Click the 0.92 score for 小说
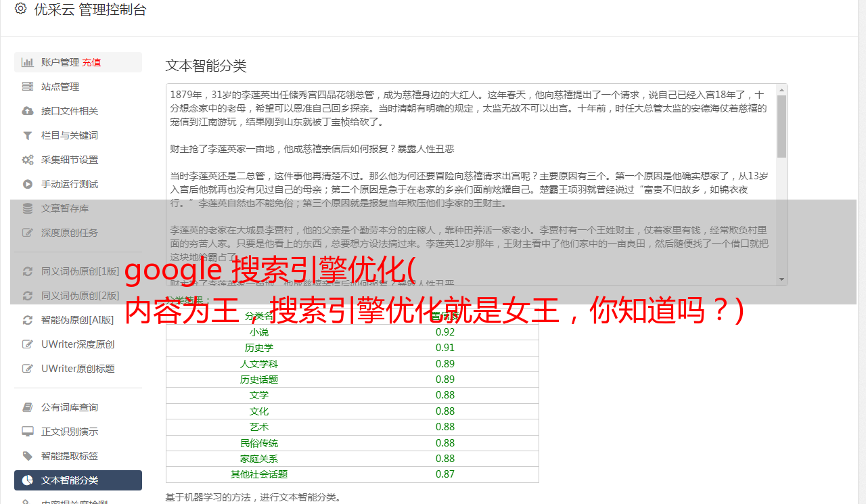866x504 pixels. pyautogui.click(x=445, y=332)
